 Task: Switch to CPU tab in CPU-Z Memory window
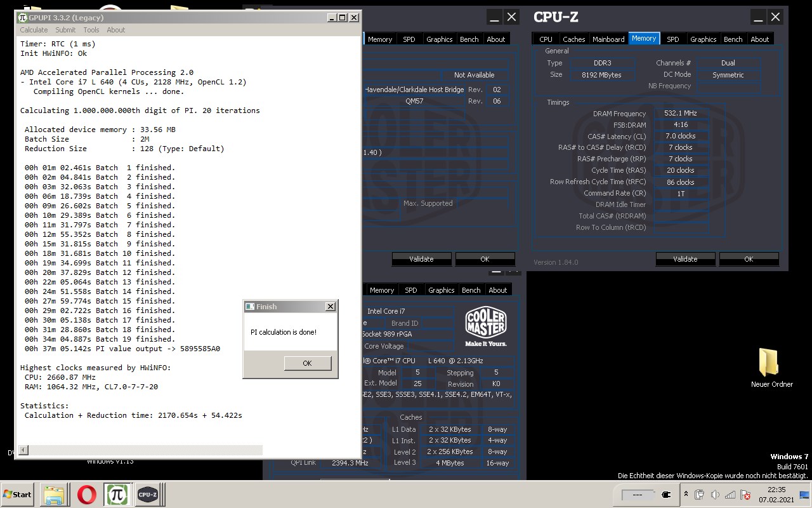pyautogui.click(x=546, y=39)
